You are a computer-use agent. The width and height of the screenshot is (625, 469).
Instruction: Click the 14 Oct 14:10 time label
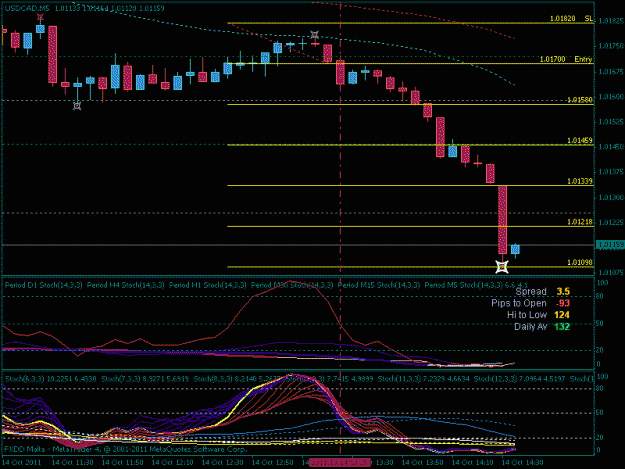point(472,462)
